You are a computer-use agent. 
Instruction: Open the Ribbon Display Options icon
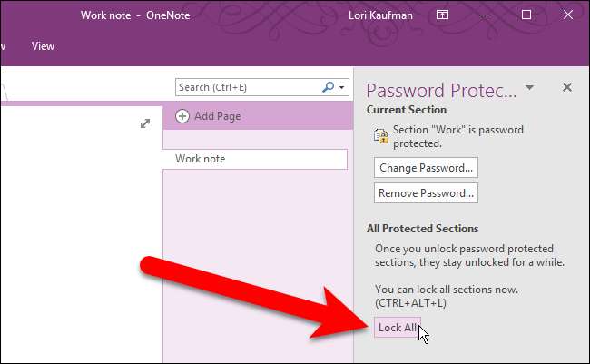[442, 15]
